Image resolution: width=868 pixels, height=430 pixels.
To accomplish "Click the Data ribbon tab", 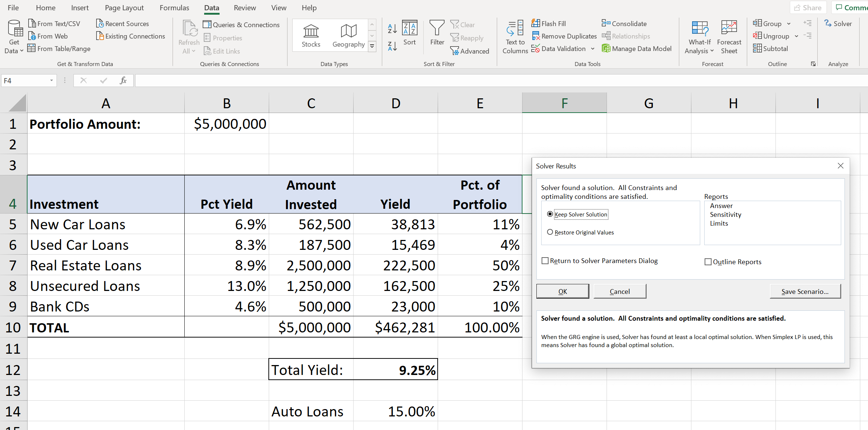I will pyautogui.click(x=210, y=7).
